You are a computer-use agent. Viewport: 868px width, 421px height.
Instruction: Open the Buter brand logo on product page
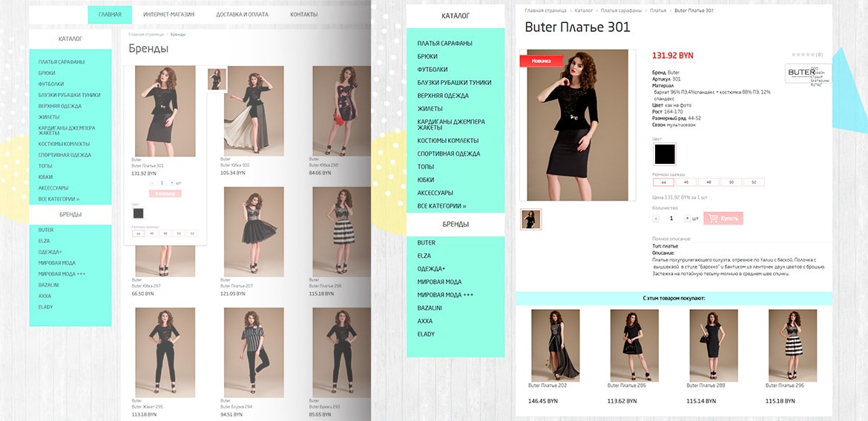click(807, 73)
